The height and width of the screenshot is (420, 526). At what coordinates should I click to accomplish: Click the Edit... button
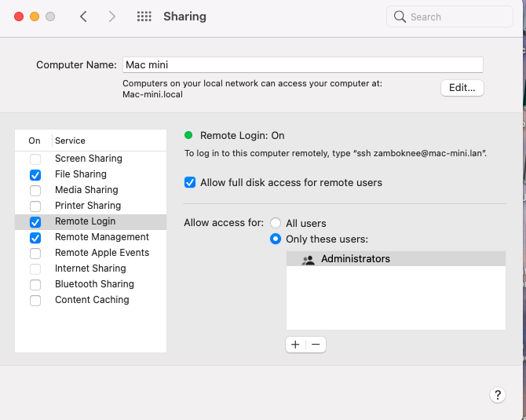[x=462, y=88]
